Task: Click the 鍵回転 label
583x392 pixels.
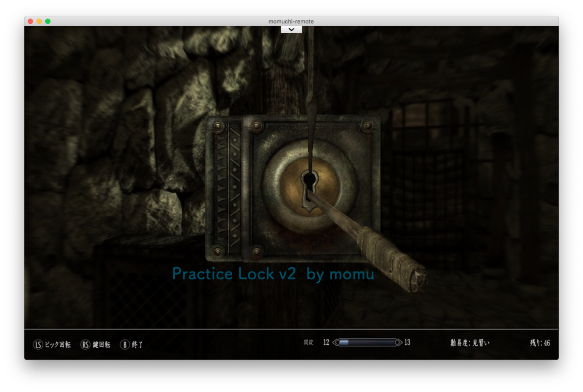Action: tap(102, 344)
